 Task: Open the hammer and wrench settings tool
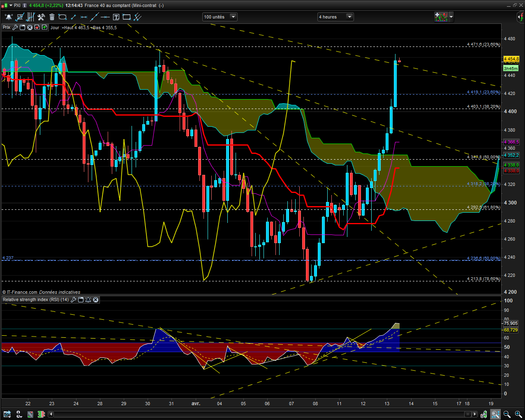pos(41,17)
